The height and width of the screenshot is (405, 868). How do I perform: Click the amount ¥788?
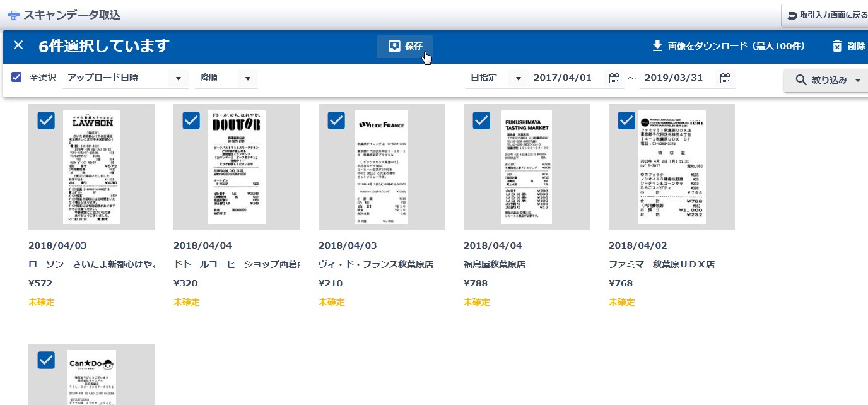[x=476, y=283]
